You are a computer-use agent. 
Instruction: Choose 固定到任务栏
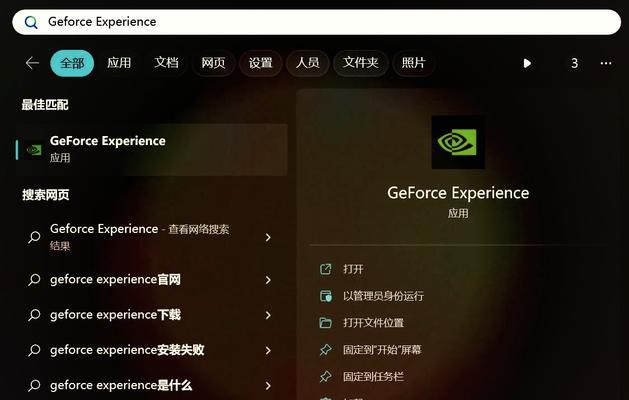pos(373,377)
